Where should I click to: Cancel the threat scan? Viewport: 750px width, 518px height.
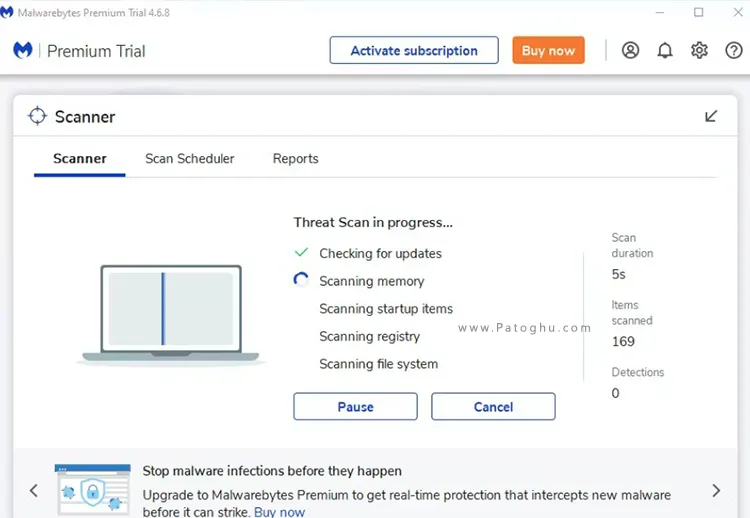click(x=493, y=407)
